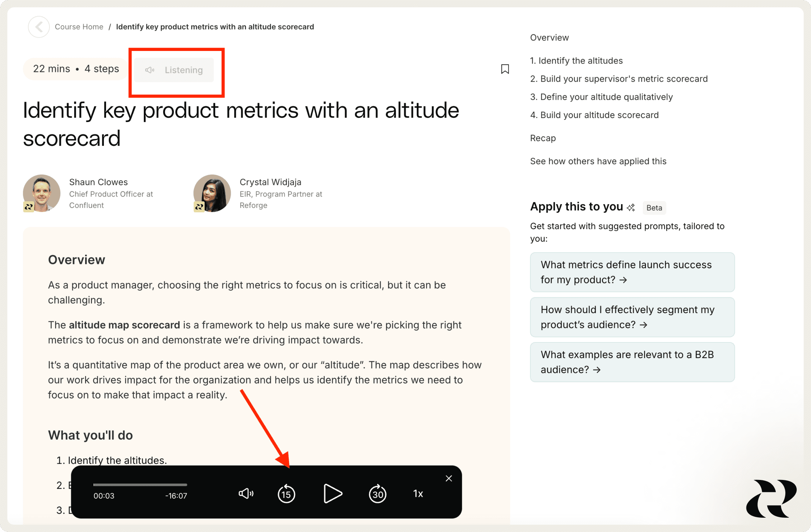Click the audio progress bar
The height and width of the screenshot is (532, 811).
pyautogui.click(x=140, y=485)
